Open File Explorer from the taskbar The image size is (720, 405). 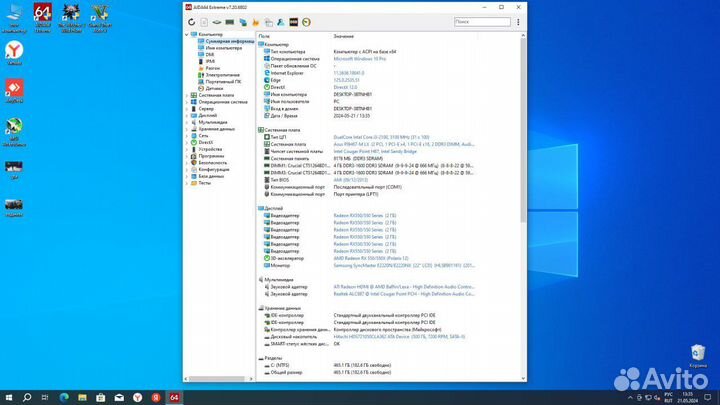pyautogui.click(x=82, y=397)
